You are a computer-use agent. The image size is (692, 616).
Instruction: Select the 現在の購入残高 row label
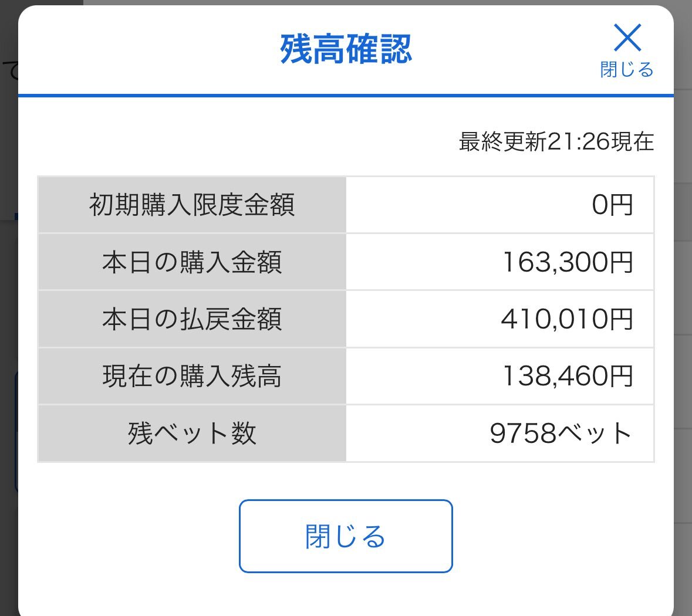pos(192,376)
